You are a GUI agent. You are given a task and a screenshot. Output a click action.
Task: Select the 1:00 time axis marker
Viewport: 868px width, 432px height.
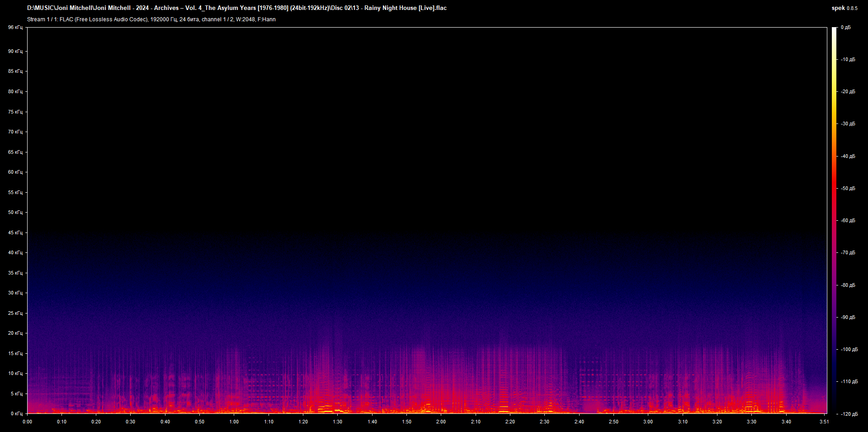pyautogui.click(x=234, y=422)
